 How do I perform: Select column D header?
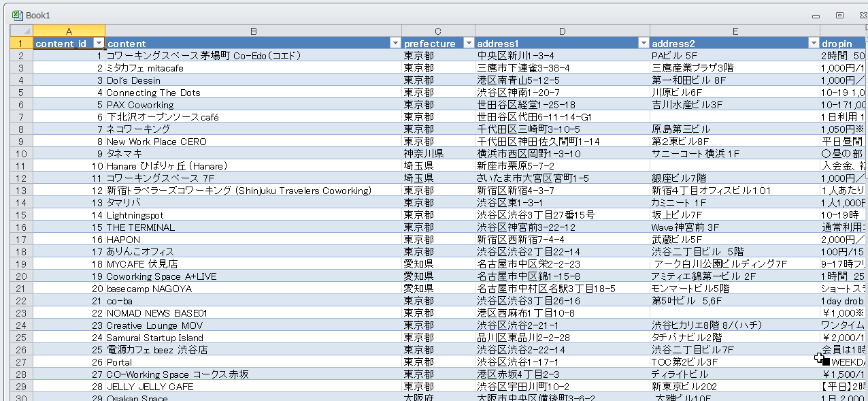click(x=563, y=31)
